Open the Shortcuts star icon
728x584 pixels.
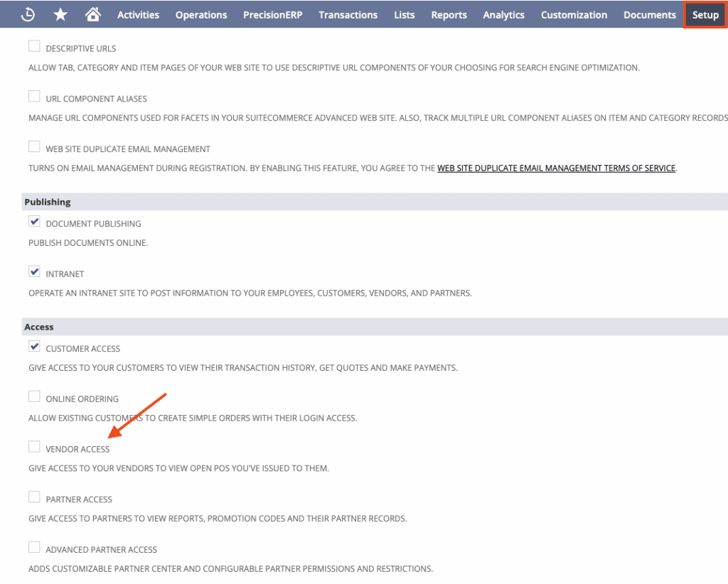pos(60,15)
